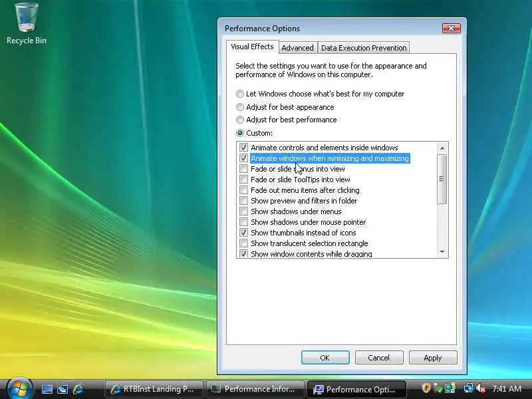Enable Fade or slide menus into view
Image resolution: width=532 pixels, height=399 pixels.
click(243, 169)
